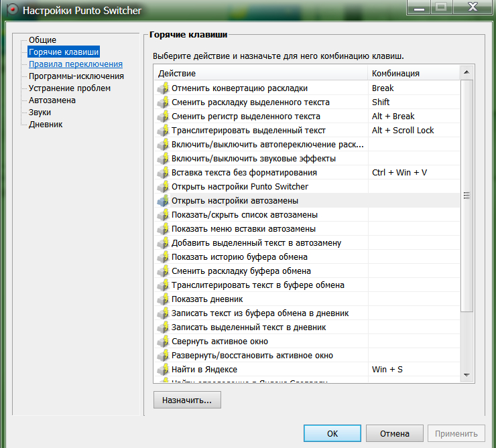This screenshot has width=496, height=448.
Task: Click the icon beside "Открыть настройки автозамены"
Action: click(163, 201)
